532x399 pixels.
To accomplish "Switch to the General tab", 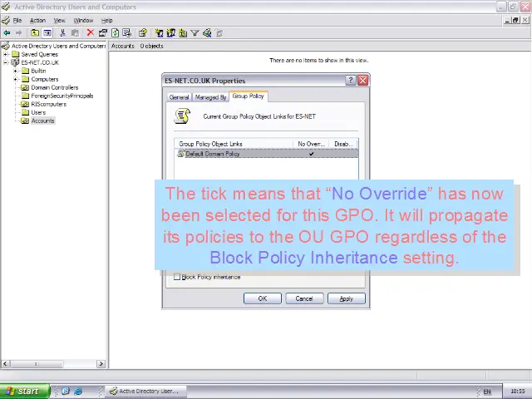I will point(179,97).
